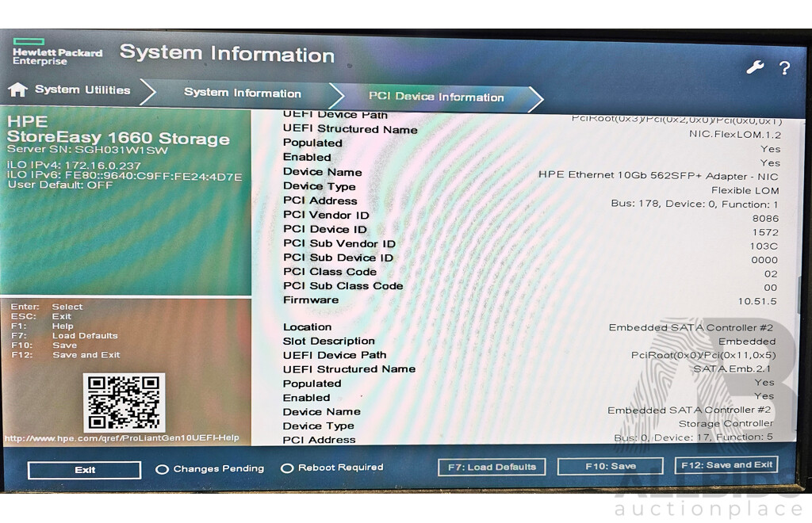This screenshot has height=523, width=812.
Task: Select the Slot Description Embedded value
Action: [747, 342]
